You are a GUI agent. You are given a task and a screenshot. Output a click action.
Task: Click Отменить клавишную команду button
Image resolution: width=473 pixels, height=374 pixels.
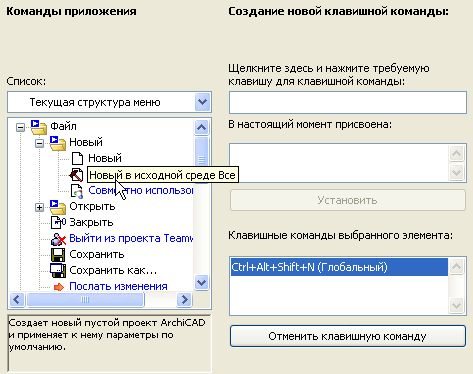coord(347,336)
